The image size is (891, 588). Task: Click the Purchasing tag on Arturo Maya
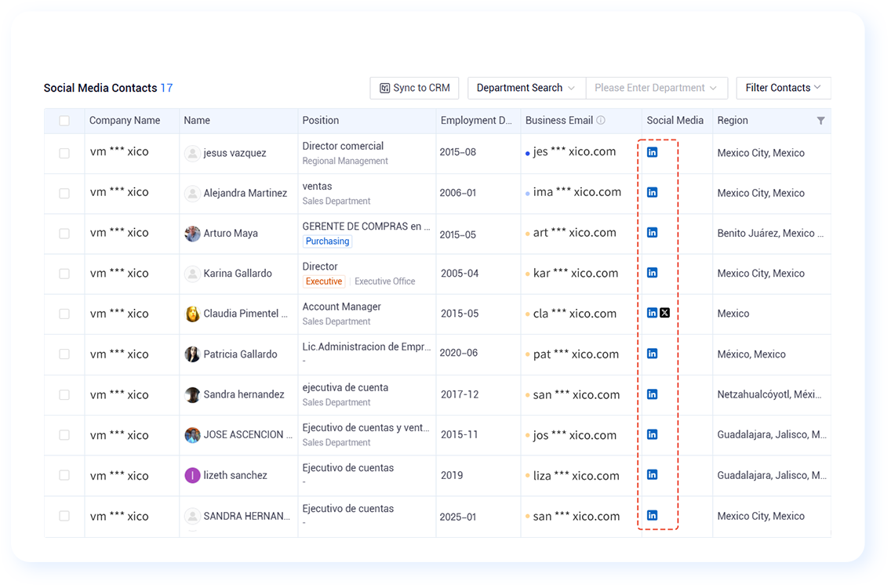click(x=327, y=241)
